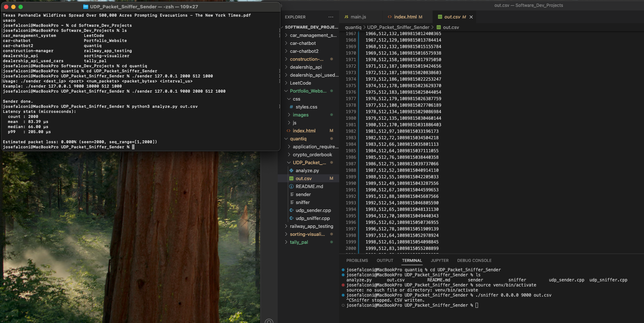Image resolution: width=644 pixels, height=323 pixels.
Task: Click the integrated terminal prompt input
Action: 477,305
